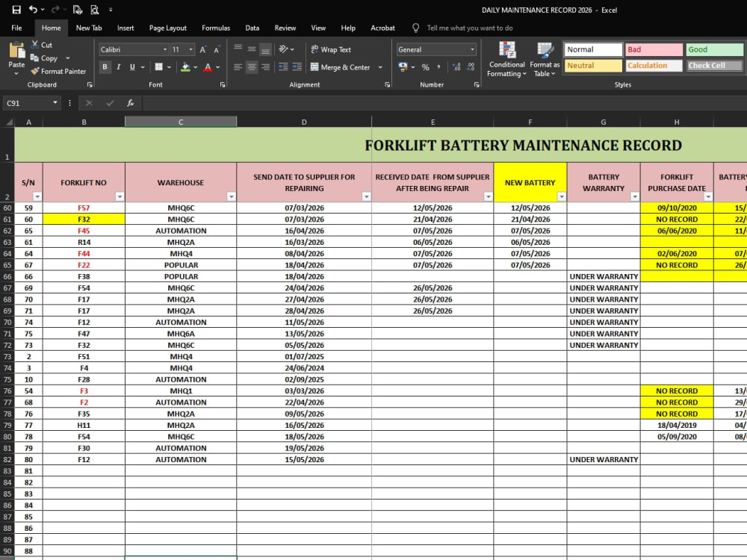Screen dimensions: 747x560
Task: Click the Redo icon in quick access toolbar
Action: [x=55, y=10]
